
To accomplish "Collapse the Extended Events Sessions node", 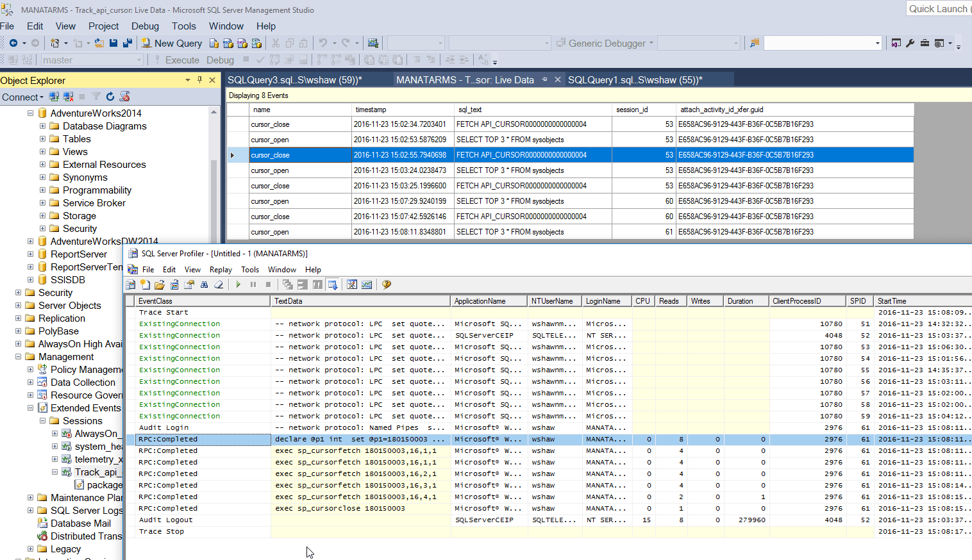I will coord(42,421).
